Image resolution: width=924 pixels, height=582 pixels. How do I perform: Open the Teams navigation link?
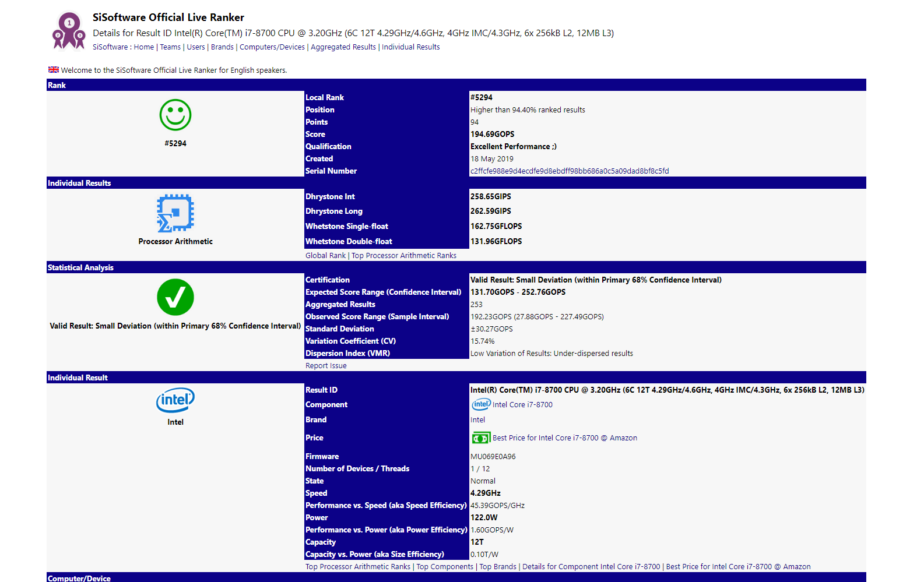point(170,47)
